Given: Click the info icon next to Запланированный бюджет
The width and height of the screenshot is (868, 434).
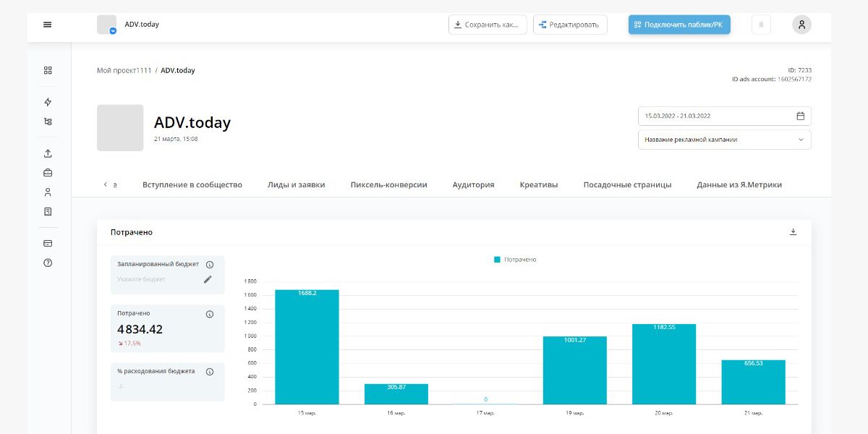Looking at the screenshot, I should pyautogui.click(x=210, y=265).
